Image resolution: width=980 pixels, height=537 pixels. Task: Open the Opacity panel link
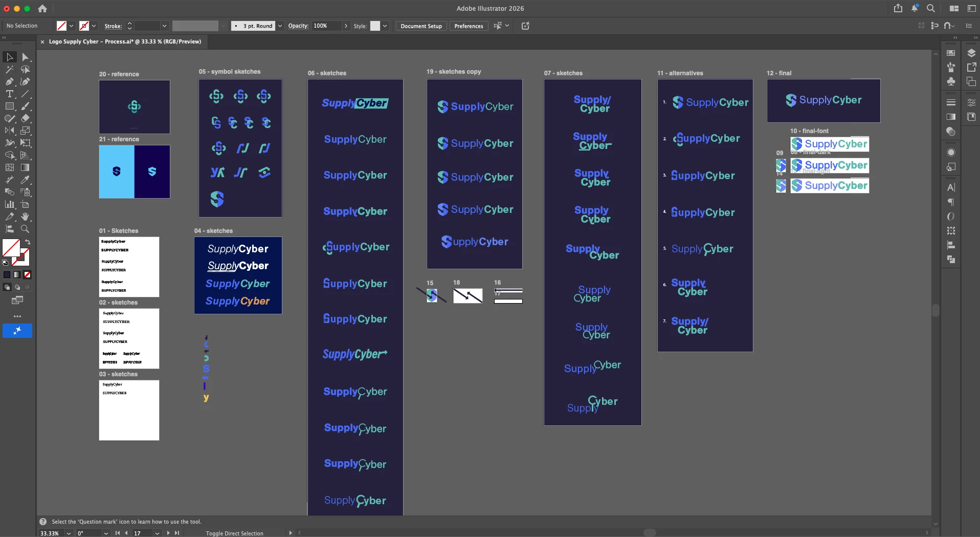click(x=298, y=26)
